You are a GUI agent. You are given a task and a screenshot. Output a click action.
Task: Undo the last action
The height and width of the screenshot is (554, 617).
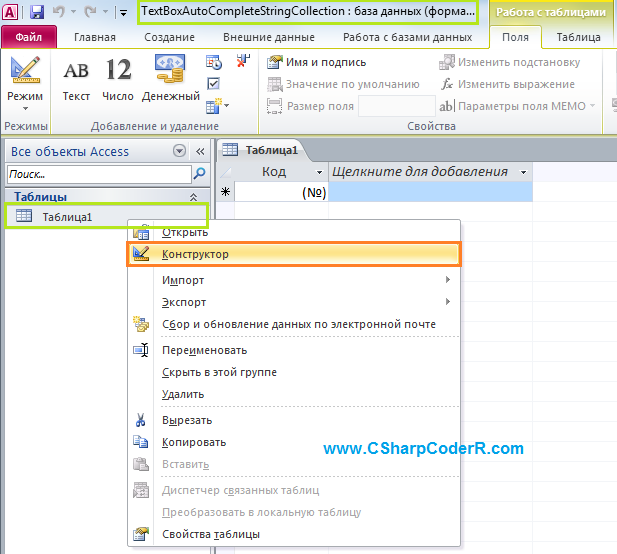click(x=58, y=12)
